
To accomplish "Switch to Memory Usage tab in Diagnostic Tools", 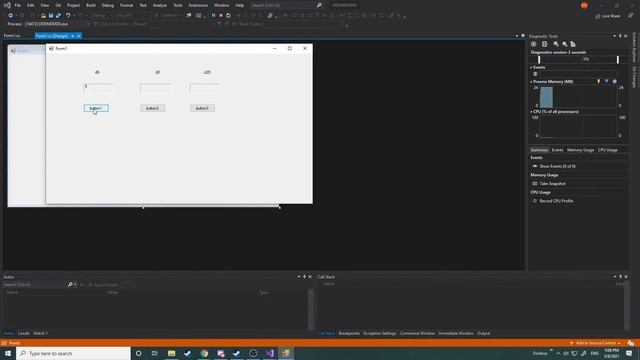I will point(580,150).
